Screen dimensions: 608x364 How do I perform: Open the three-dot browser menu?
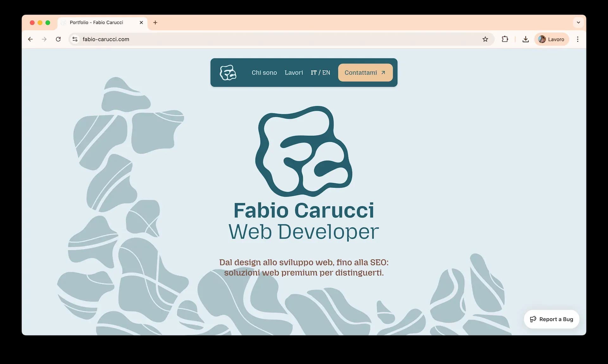pyautogui.click(x=578, y=39)
